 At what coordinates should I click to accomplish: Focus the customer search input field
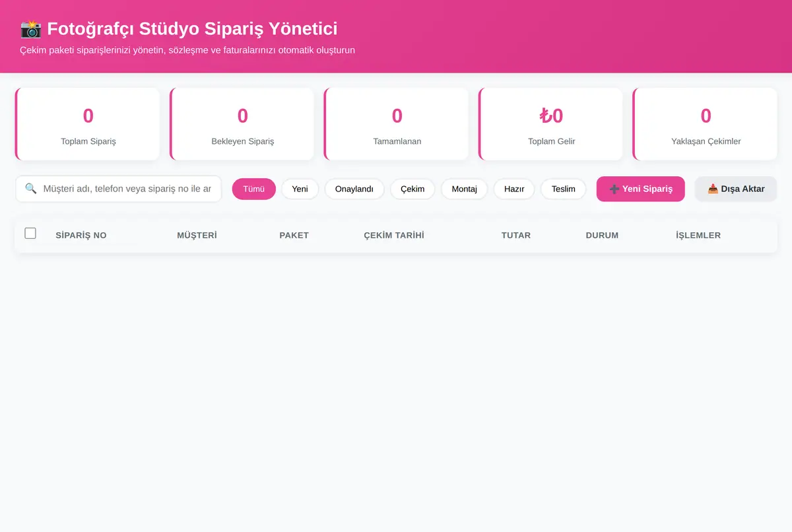[118, 189]
